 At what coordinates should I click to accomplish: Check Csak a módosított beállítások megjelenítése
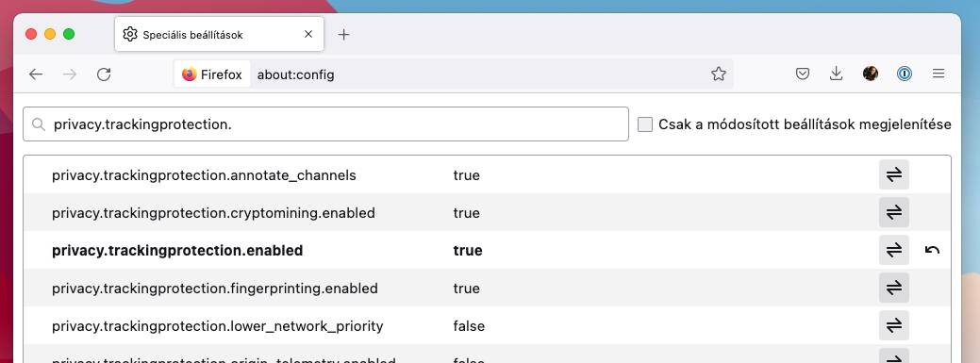(x=645, y=124)
